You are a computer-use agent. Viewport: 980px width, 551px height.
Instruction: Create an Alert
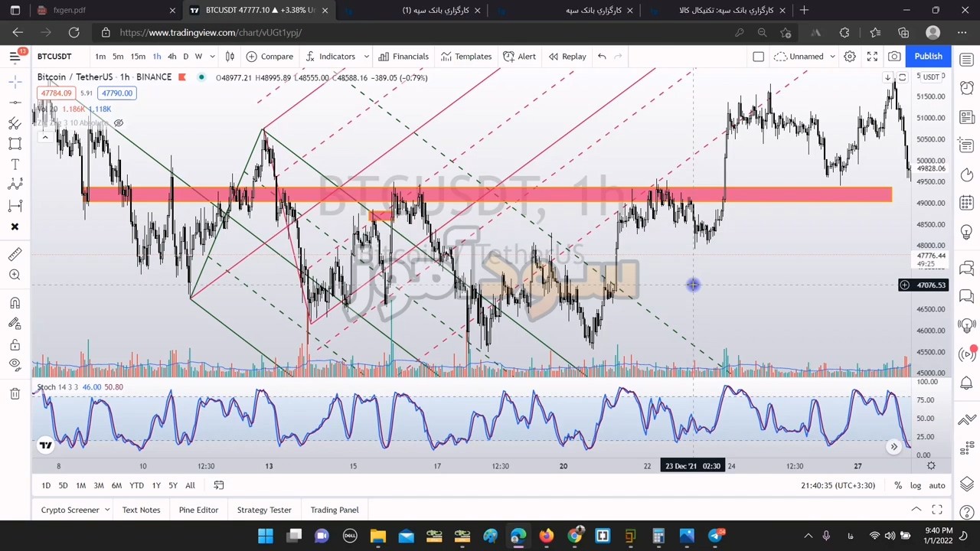pos(519,56)
